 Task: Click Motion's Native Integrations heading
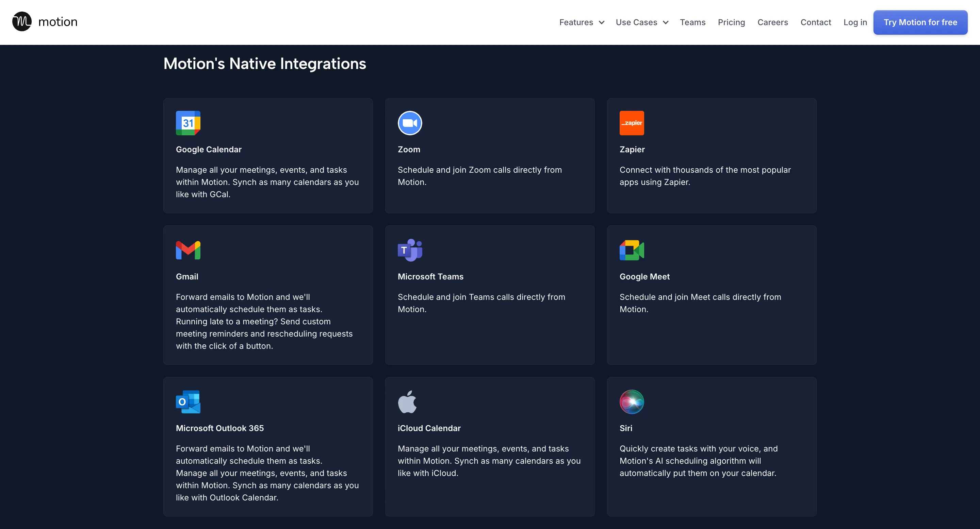pyautogui.click(x=264, y=64)
